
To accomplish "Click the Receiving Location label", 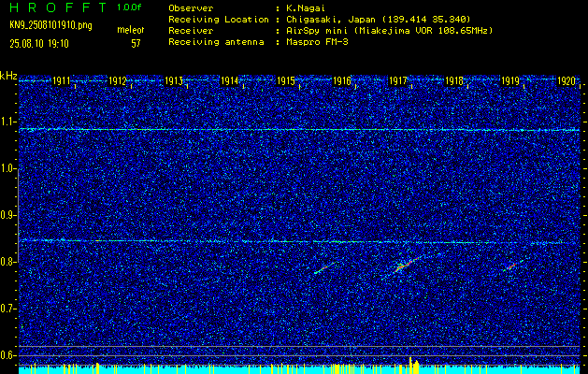I will pyautogui.click(x=219, y=20).
